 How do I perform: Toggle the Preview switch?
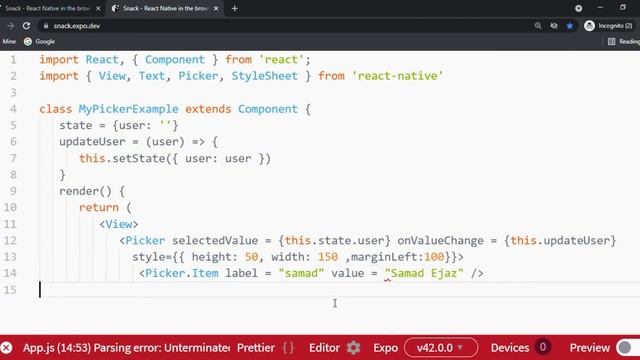(627, 348)
